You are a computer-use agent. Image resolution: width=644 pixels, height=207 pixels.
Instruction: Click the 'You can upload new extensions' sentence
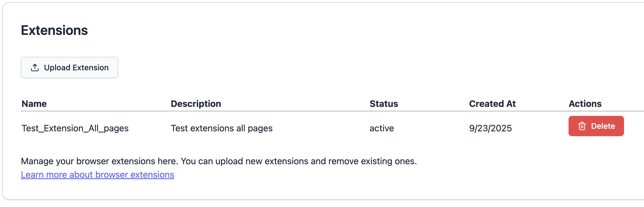298,161
